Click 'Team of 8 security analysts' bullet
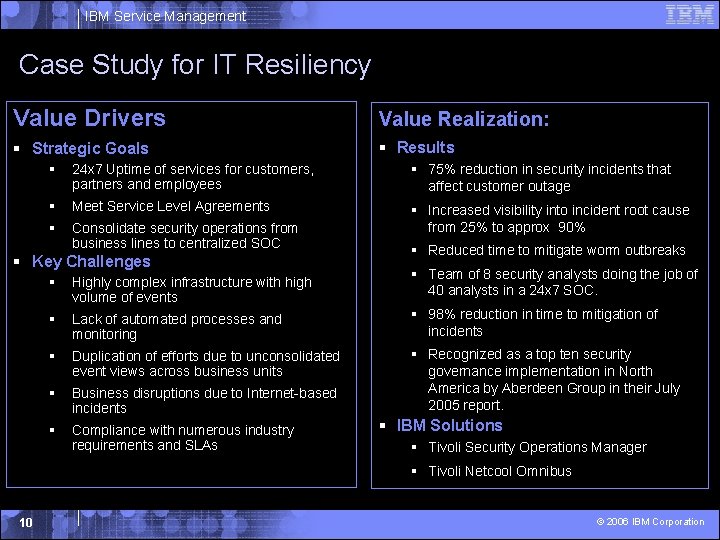The width and height of the screenshot is (720, 540). pos(562,282)
